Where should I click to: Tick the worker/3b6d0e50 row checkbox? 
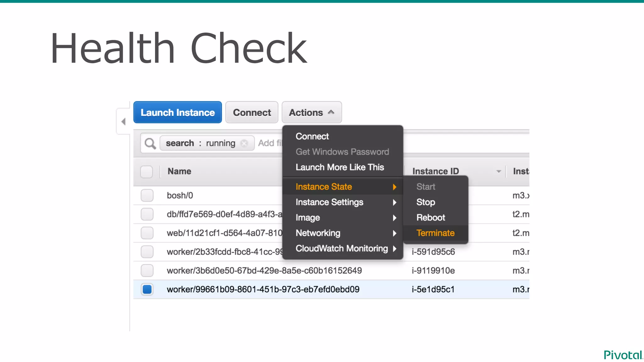click(147, 271)
